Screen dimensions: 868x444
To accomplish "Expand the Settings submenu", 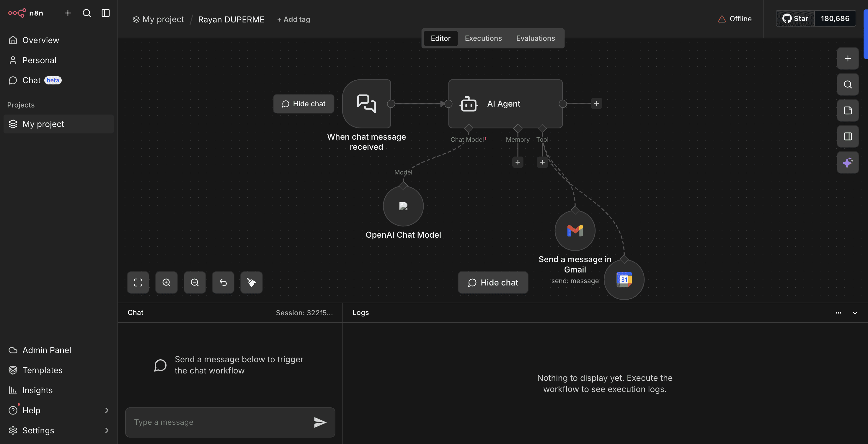I will click(x=59, y=430).
